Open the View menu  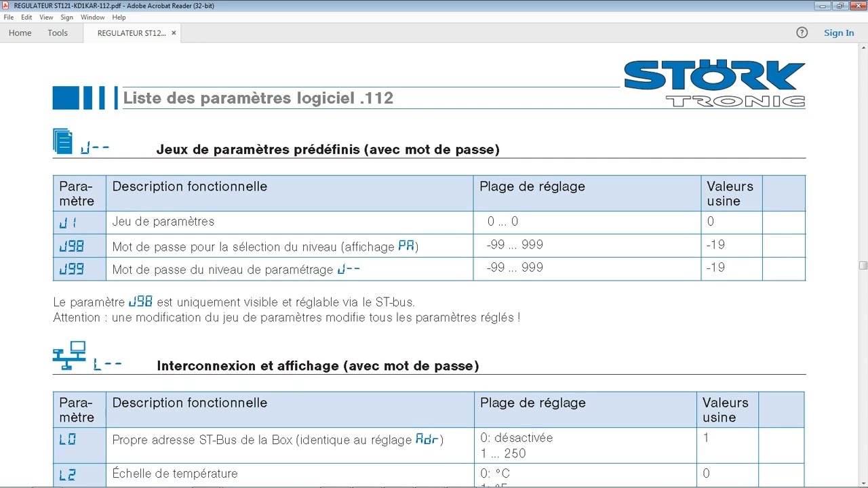(46, 17)
